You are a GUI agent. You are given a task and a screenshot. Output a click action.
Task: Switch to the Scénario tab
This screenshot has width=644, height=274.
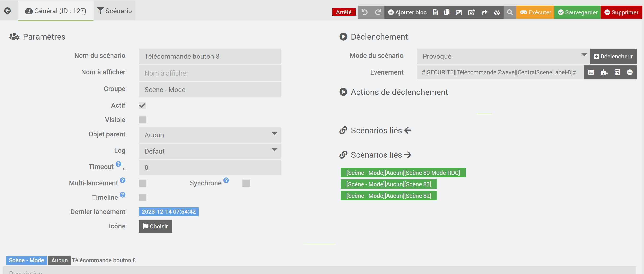point(115,11)
